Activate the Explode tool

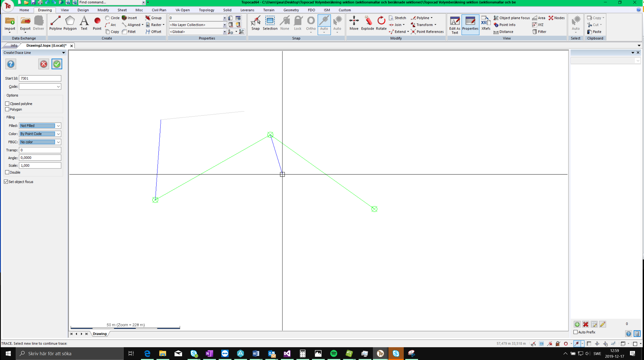coord(367,23)
